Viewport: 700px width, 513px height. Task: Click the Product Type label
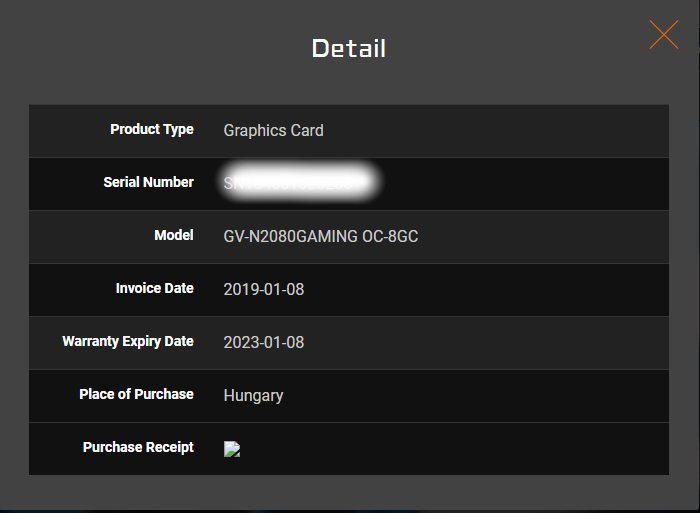[152, 130]
